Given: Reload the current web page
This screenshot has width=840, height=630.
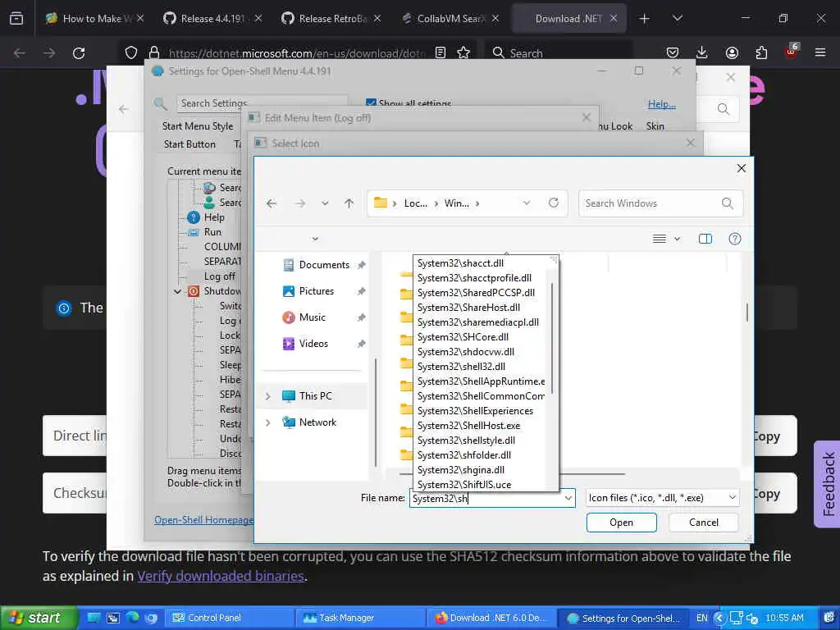Looking at the screenshot, I should [79, 53].
